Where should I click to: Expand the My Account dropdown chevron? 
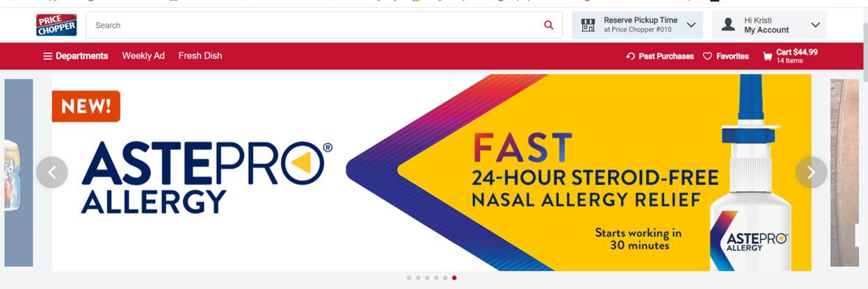815,25
